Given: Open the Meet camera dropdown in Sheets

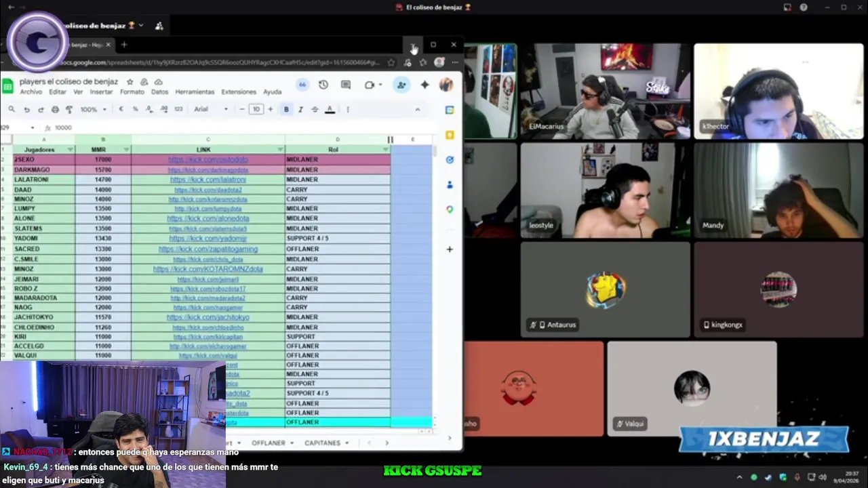Looking at the screenshot, I should click(380, 85).
